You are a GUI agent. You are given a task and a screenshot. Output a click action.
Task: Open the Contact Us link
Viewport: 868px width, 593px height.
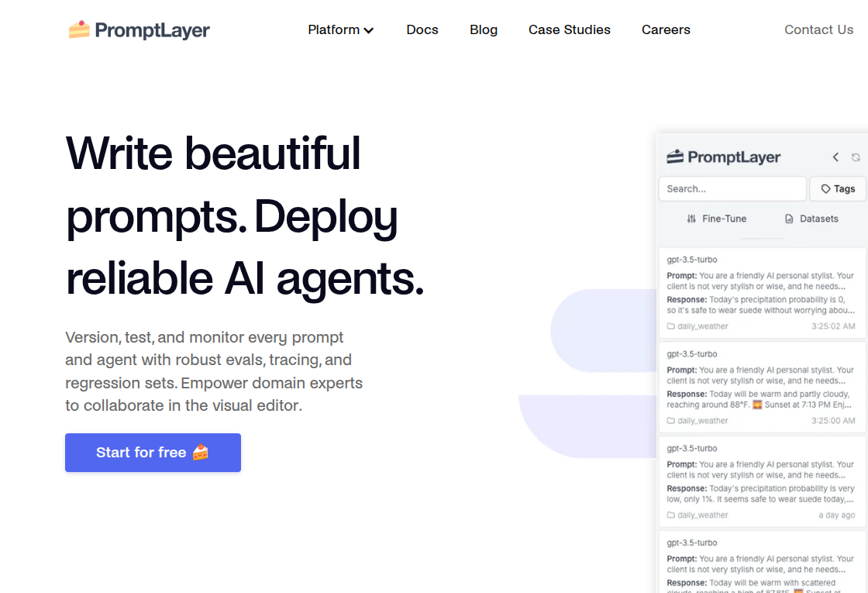point(818,29)
